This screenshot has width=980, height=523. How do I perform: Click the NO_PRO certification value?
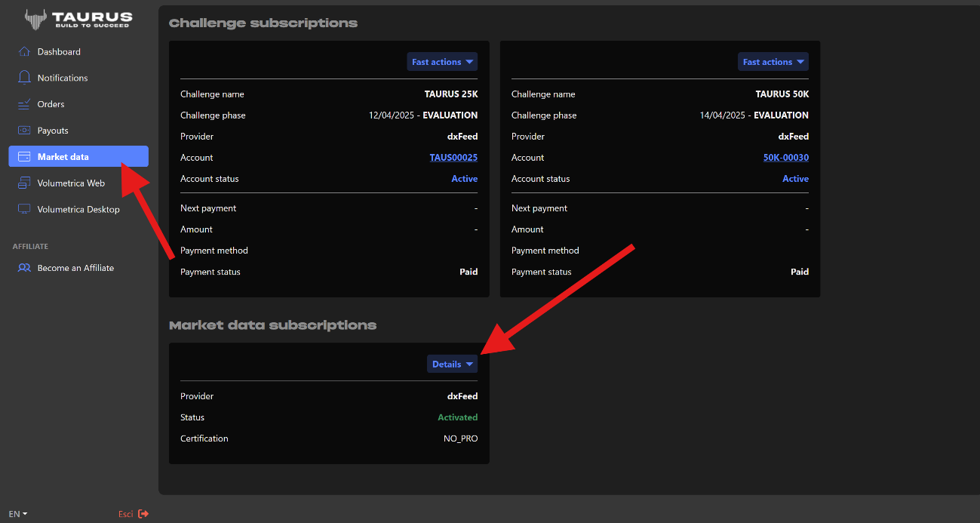[x=461, y=438]
